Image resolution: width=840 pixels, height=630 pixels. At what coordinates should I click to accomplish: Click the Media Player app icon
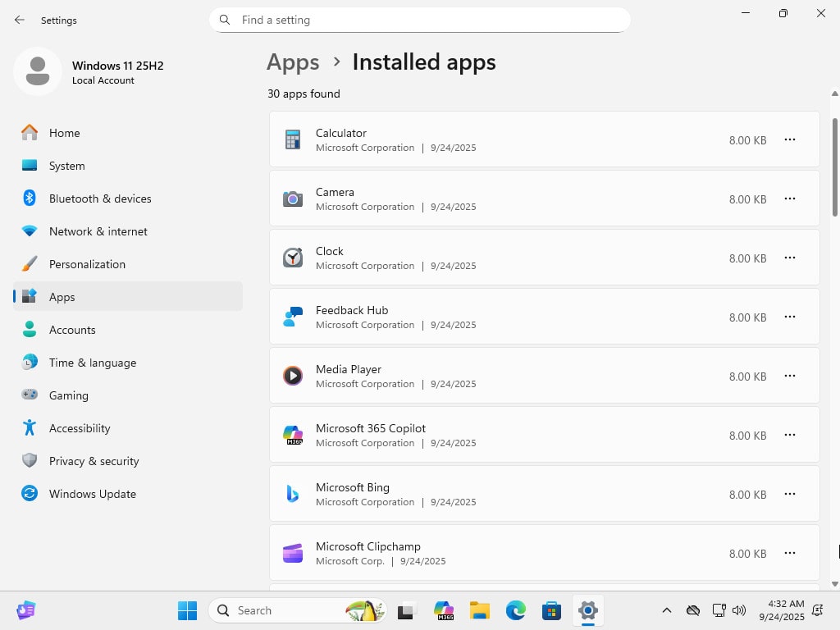point(293,377)
